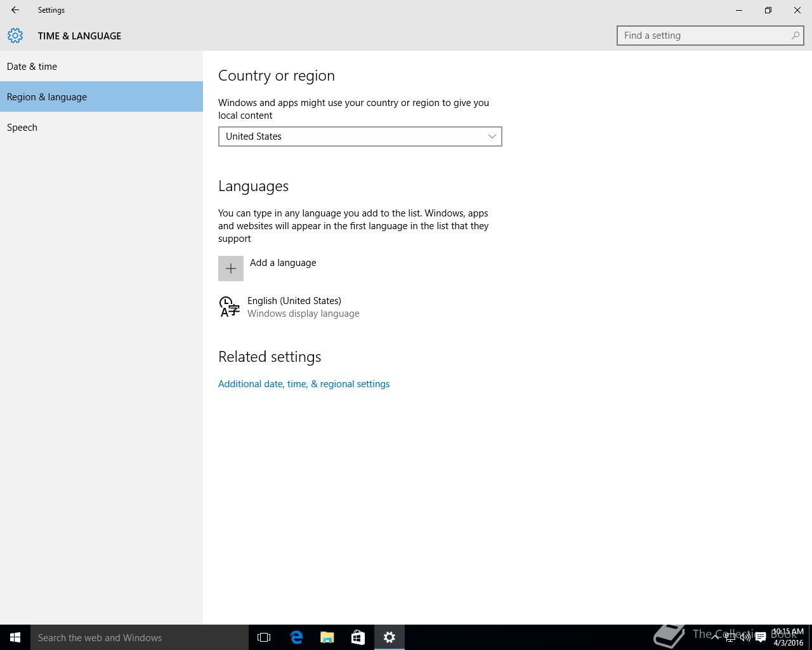Open File Explorer from the taskbar
Screen dimensions: 812x650
coord(327,637)
